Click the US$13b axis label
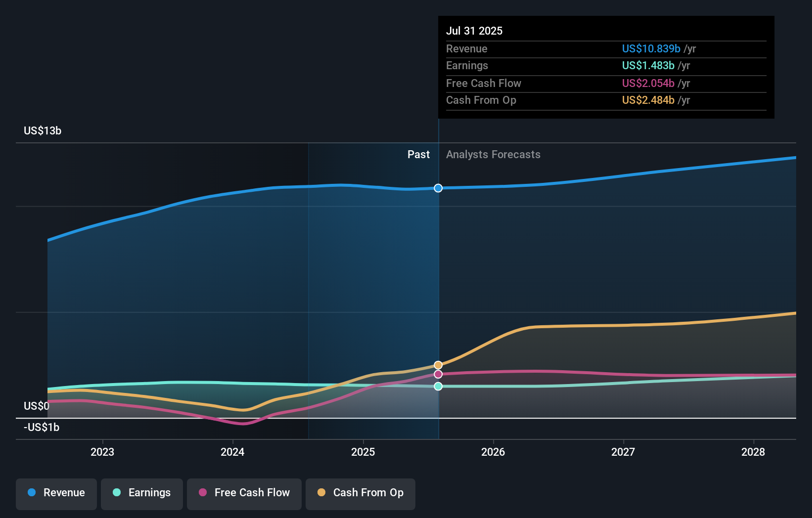The width and height of the screenshot is (812, 518). [43, 130]
